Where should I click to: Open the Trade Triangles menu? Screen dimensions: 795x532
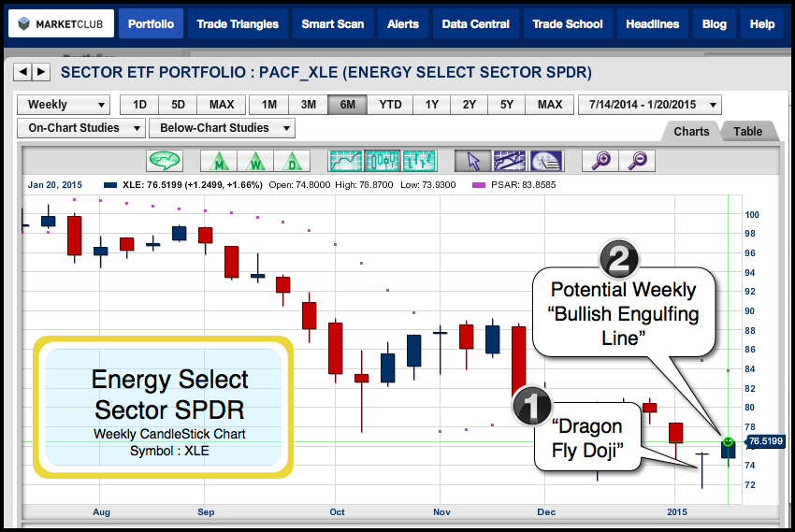coord(238,23)
